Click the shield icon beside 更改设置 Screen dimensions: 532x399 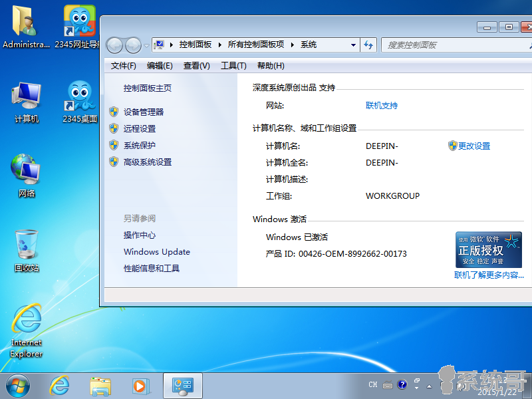[453, 146]
